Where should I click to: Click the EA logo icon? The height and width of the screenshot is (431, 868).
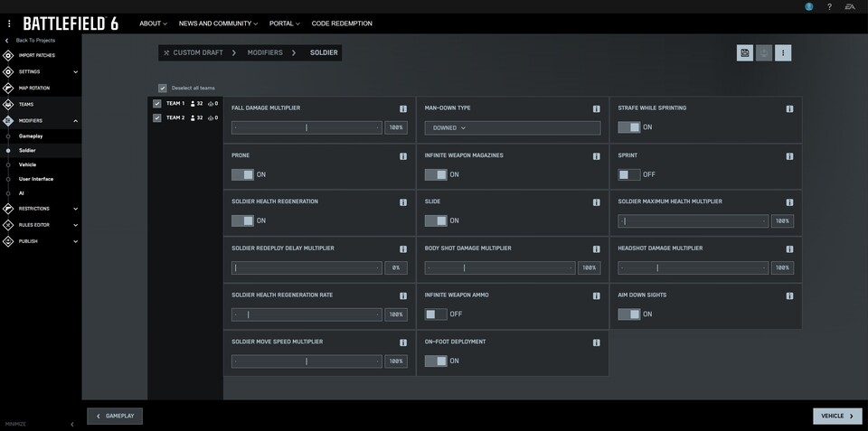pyautogui.click(x=850, y=7)
